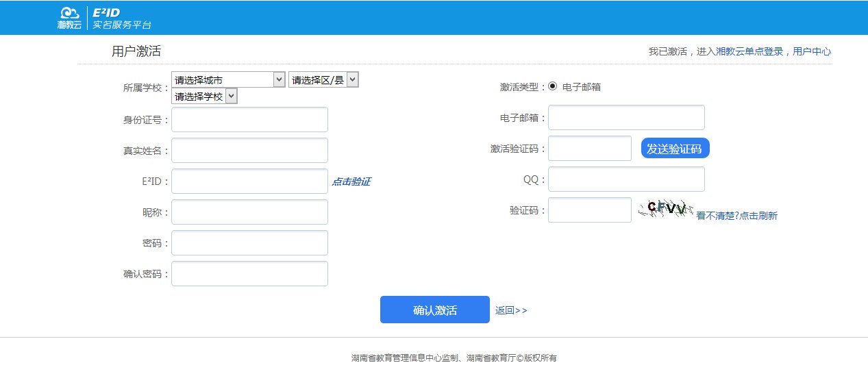Click the 激活类型 label
The image size is (868, 389).
523,87
